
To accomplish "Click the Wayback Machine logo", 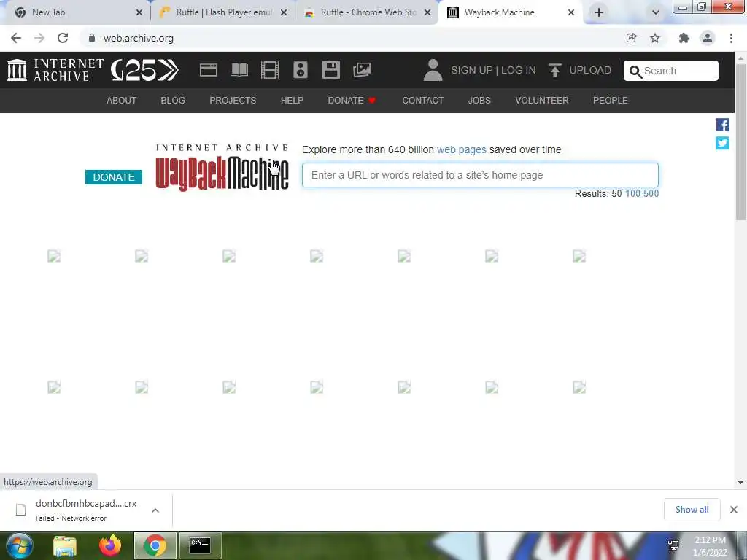I will (x=222, y=167).
